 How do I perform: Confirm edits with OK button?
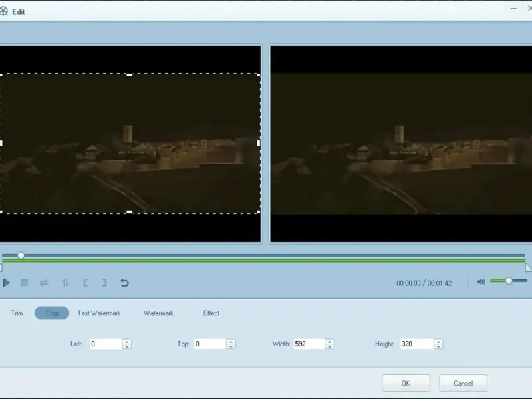click(x=406, y=383)
